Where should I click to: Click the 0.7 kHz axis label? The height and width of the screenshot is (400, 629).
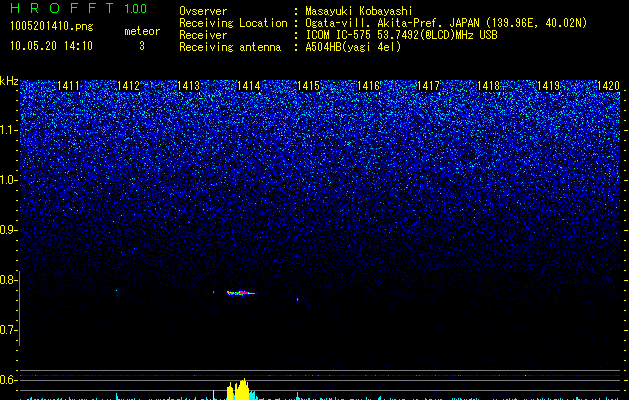tap(8, 330)
